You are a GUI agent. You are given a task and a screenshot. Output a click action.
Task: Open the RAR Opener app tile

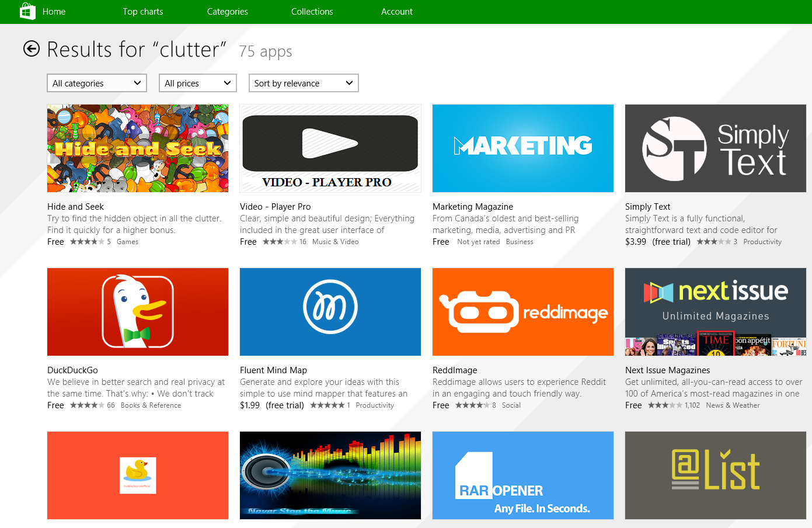(522, 475)
